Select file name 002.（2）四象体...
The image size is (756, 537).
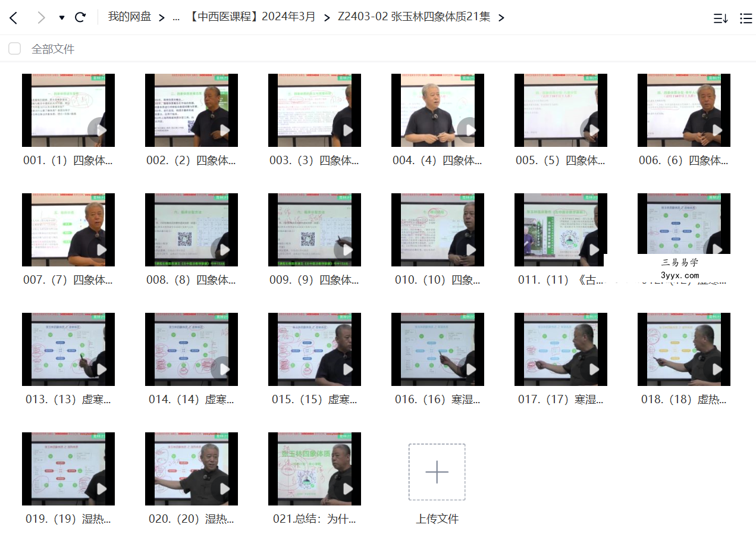[x=191, y=161]
